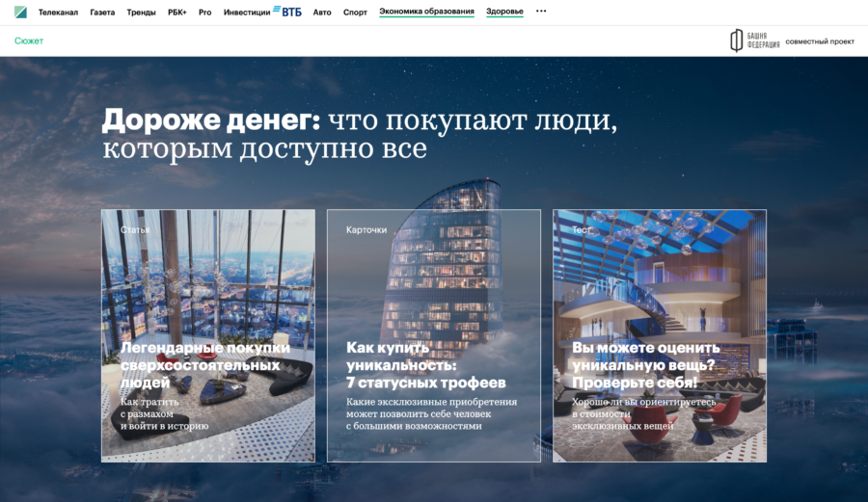
Task: Open Инвестиции menu item
Action: click(247, 13)
